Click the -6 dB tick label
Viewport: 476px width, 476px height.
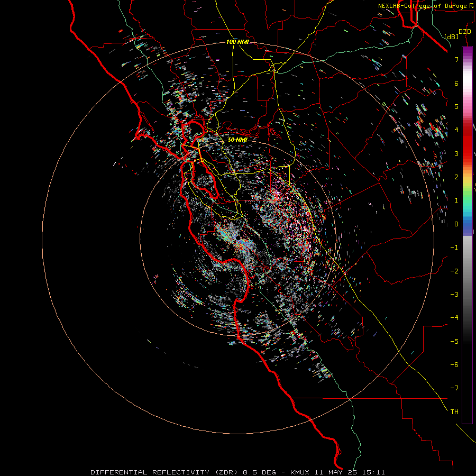[x=454, y=365]
